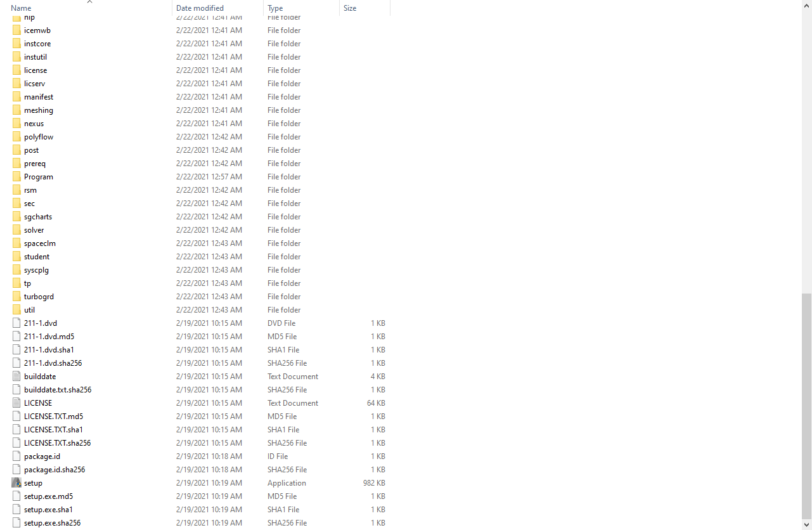This screenshot has height=530, width=812.
Task: Click the LICENSE text document icon
Action: coord(16,403)
